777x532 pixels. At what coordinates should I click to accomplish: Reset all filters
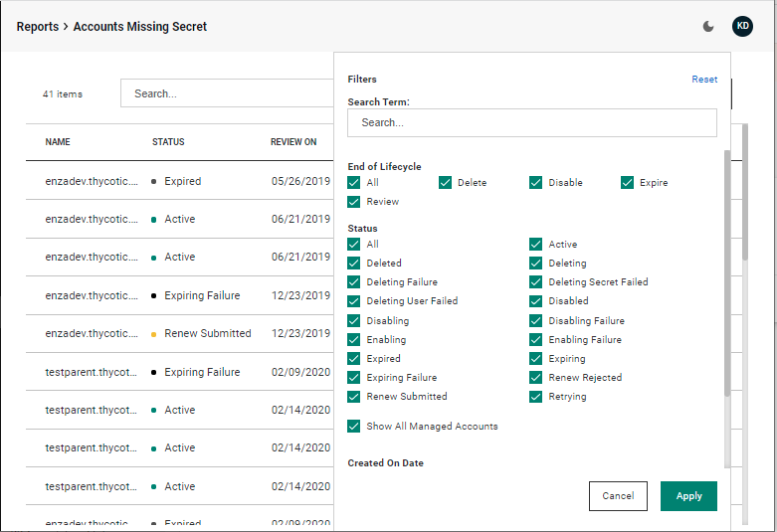coord(704,80)
